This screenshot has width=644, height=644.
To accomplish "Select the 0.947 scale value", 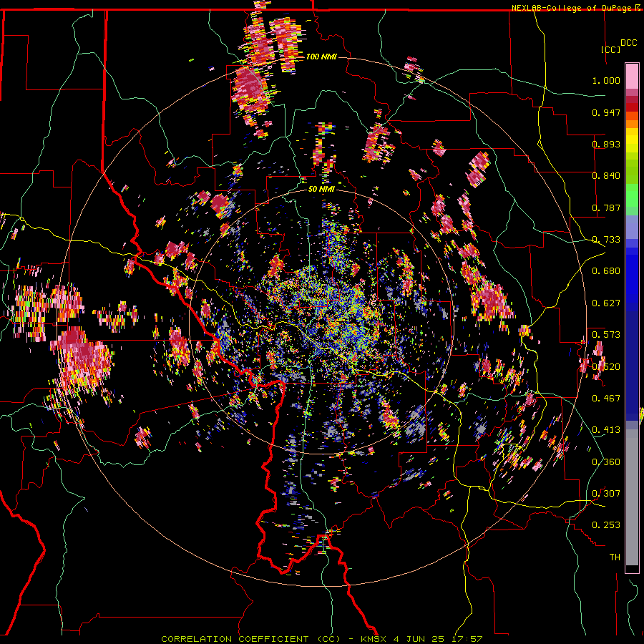I will [606, 112].
